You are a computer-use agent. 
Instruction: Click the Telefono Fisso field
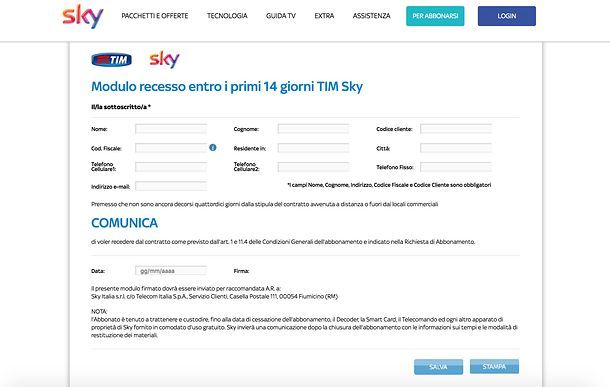pos(456,167)
